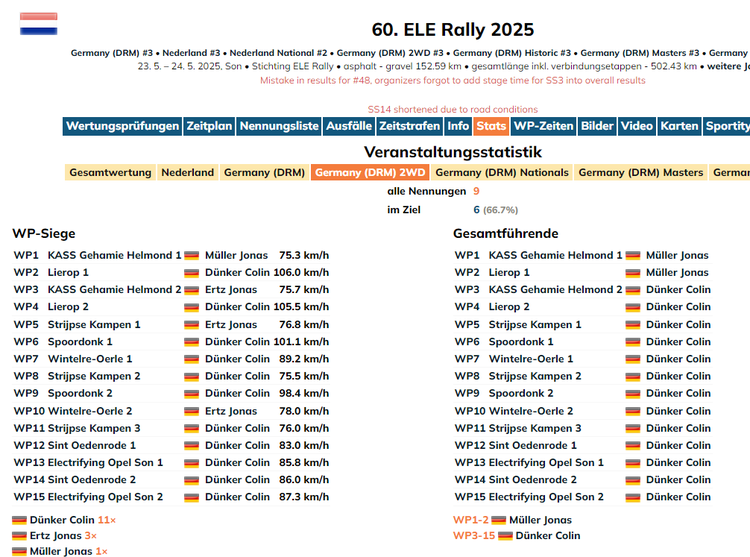Open the Info tab

click(x=458, y=126)
